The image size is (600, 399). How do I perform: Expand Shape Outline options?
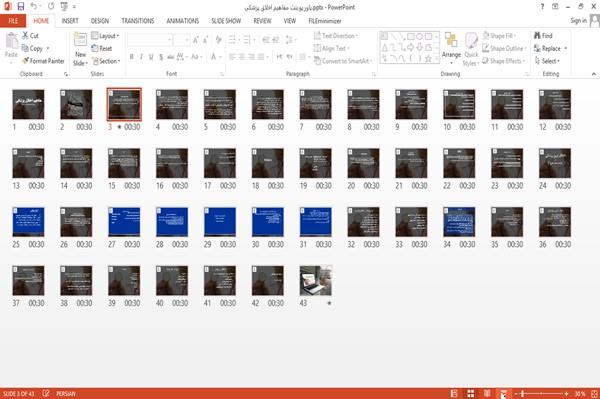pos(504,48)
